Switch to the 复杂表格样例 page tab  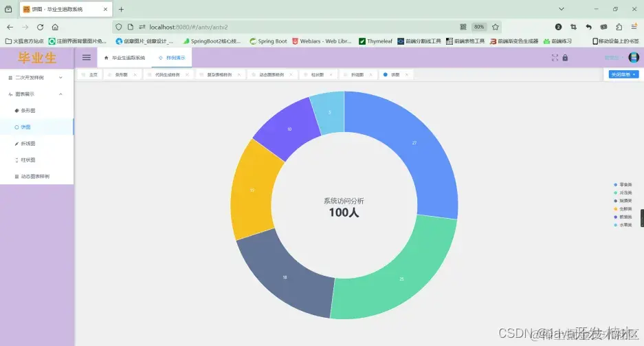click(x=219, y=75)
